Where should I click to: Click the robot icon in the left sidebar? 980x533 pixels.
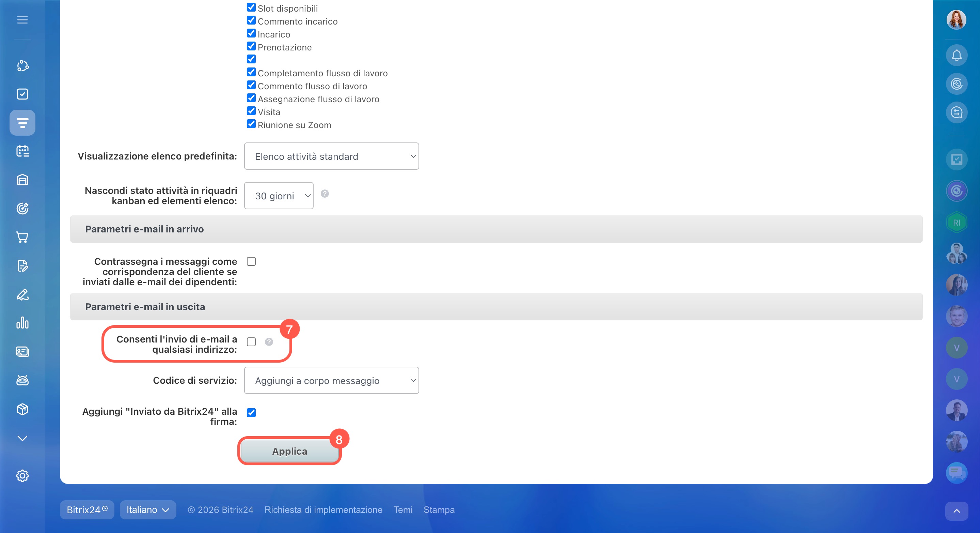pos(22,380)
